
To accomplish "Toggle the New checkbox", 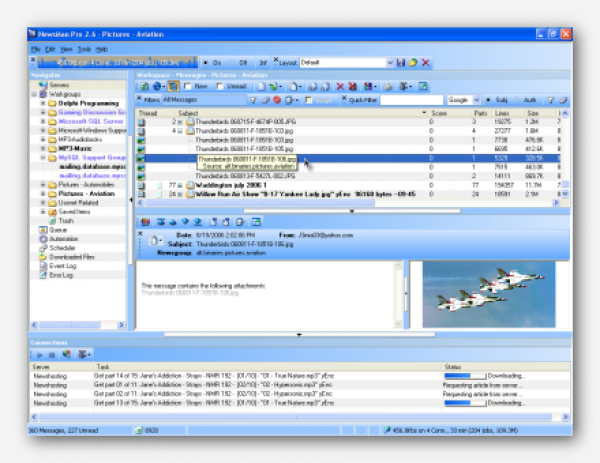I will tap(188, 86).
